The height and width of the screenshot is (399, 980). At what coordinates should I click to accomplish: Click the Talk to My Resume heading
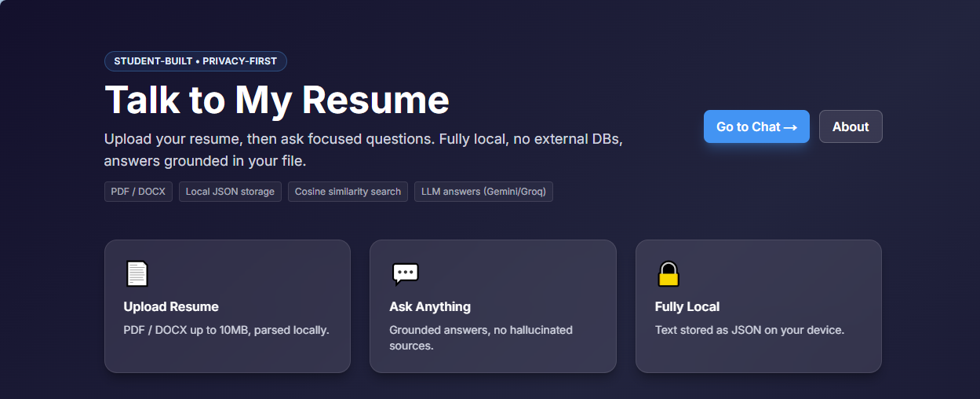click(x=277, y=100)
